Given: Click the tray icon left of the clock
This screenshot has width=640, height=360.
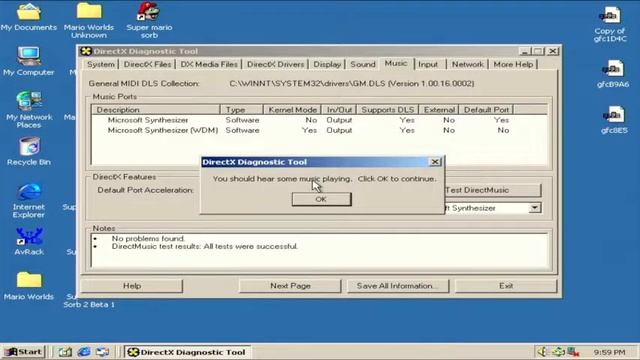Looking at the screenshot, I should pyautogui.click(x=574, y=351).
